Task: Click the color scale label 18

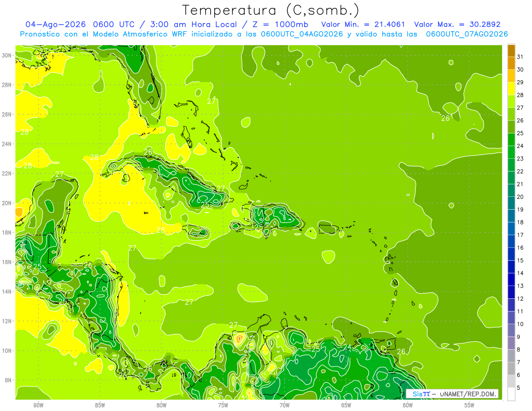Action: click(x=520, y=222)
